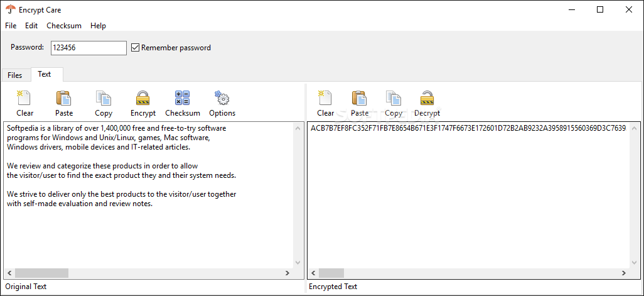
Task: Paste into the Encrypted Text pane
Action: (x=360, y=104)
